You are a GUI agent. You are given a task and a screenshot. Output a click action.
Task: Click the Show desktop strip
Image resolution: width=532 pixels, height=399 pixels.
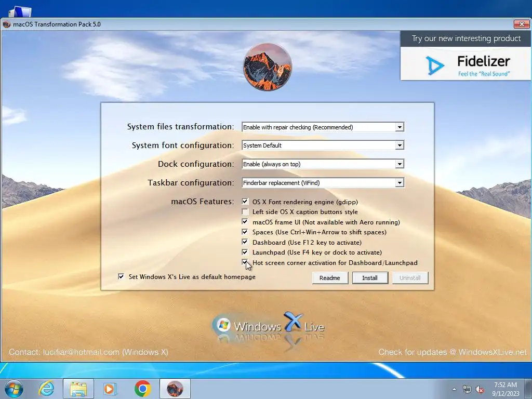[529, 389]
